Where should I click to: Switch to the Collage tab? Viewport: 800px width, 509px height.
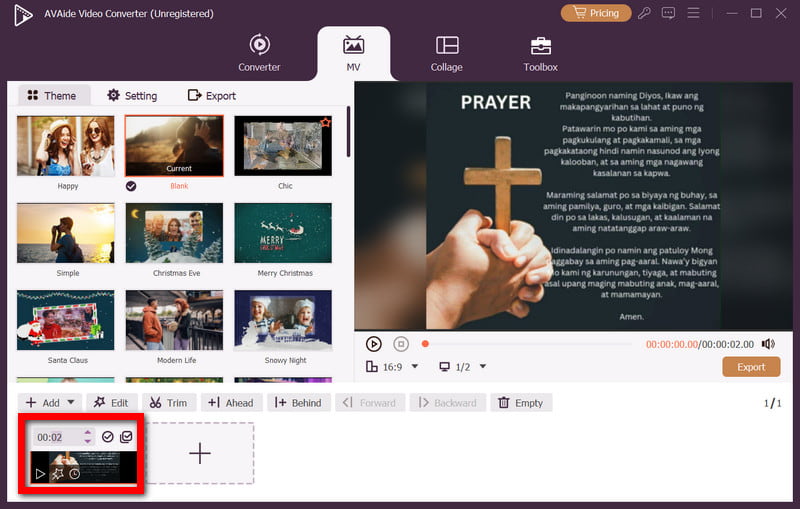(x=447, y=54)
